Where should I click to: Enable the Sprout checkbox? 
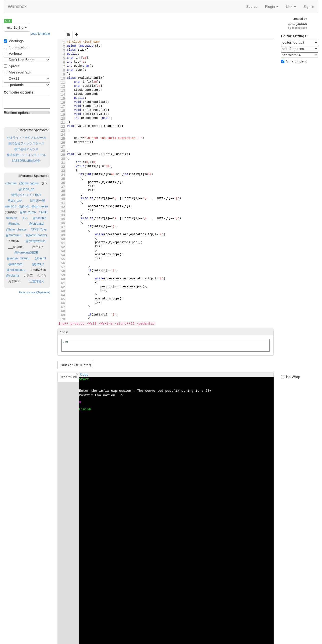pos(5,66)
